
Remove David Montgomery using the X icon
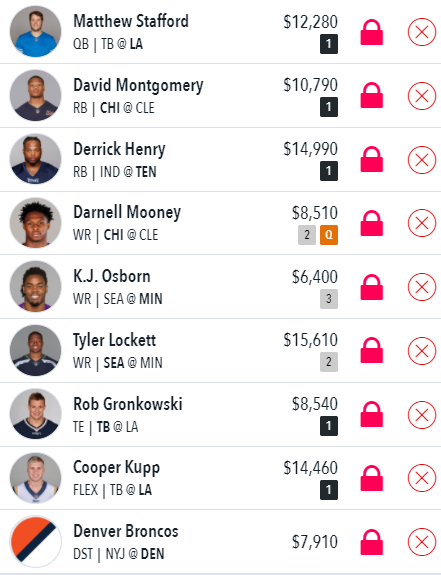coord(422,96)
